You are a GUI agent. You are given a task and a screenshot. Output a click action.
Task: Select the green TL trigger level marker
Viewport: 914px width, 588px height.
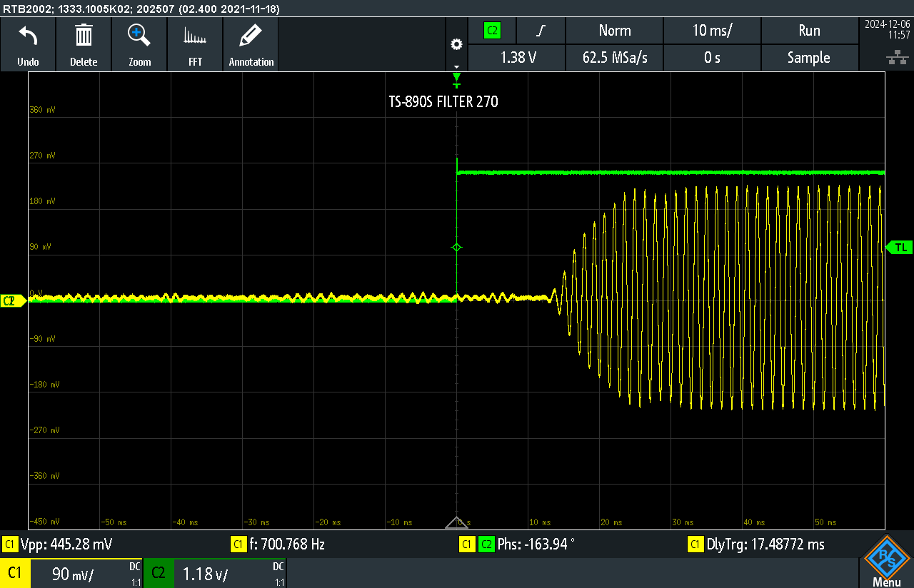(899, 247)
